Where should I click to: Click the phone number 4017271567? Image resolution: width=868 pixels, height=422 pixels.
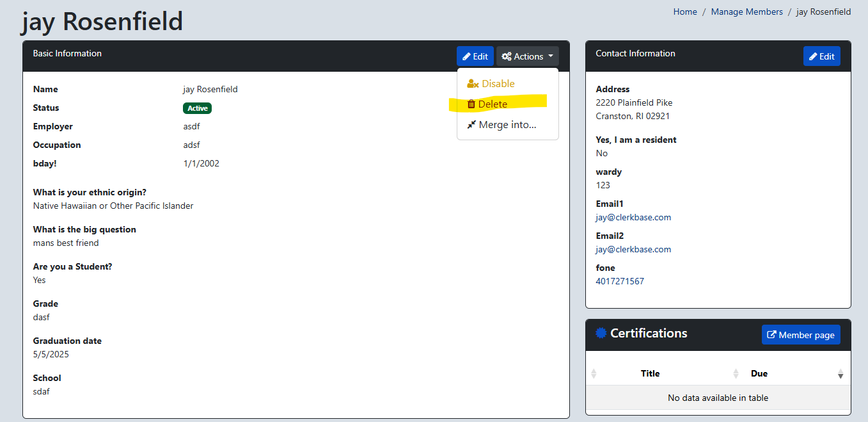tap(620, 281)
